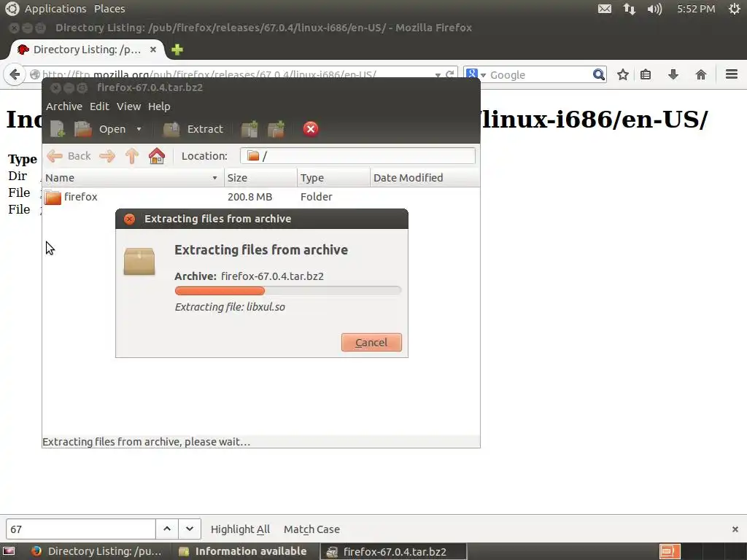
Task: Open the Firefox hamburger menu
Action: pyautogui.click(x=731, y=75)
